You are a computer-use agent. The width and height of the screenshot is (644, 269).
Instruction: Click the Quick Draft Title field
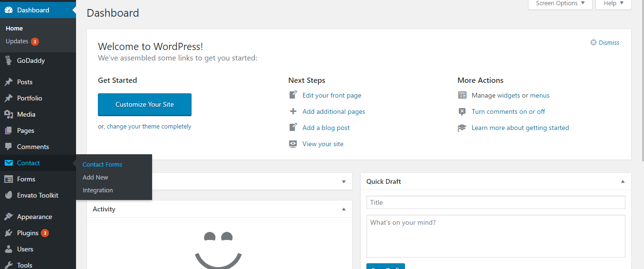point(496,202)
